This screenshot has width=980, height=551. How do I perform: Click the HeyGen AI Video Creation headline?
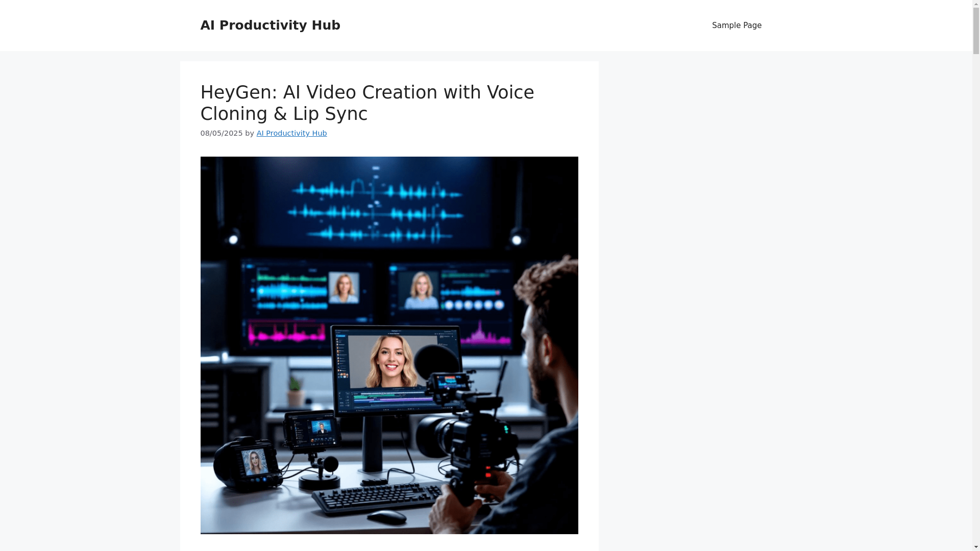[367, 103]
